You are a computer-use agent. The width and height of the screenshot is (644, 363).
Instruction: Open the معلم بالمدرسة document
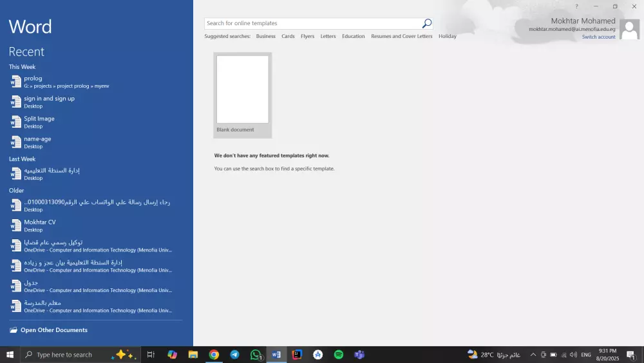[x=96, y=306]
